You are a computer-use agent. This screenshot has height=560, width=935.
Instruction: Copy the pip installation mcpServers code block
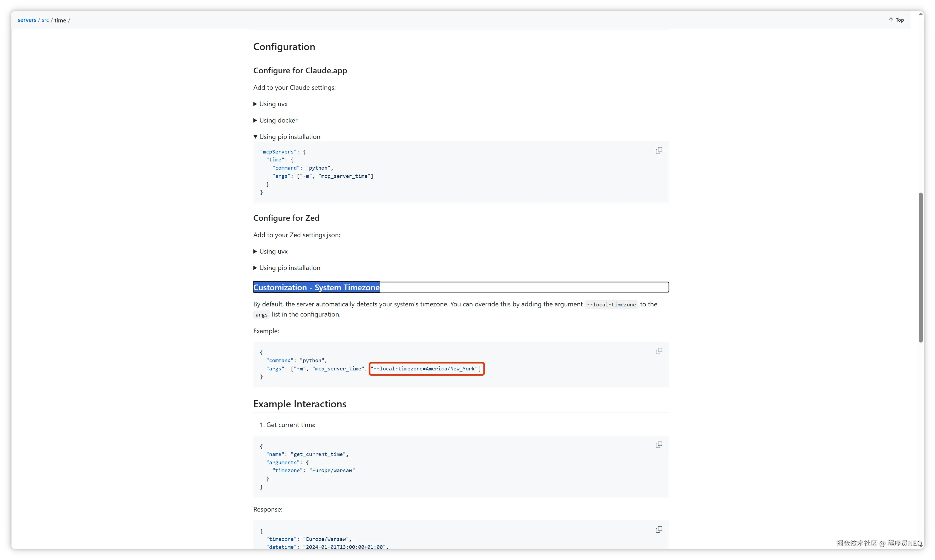658,150
